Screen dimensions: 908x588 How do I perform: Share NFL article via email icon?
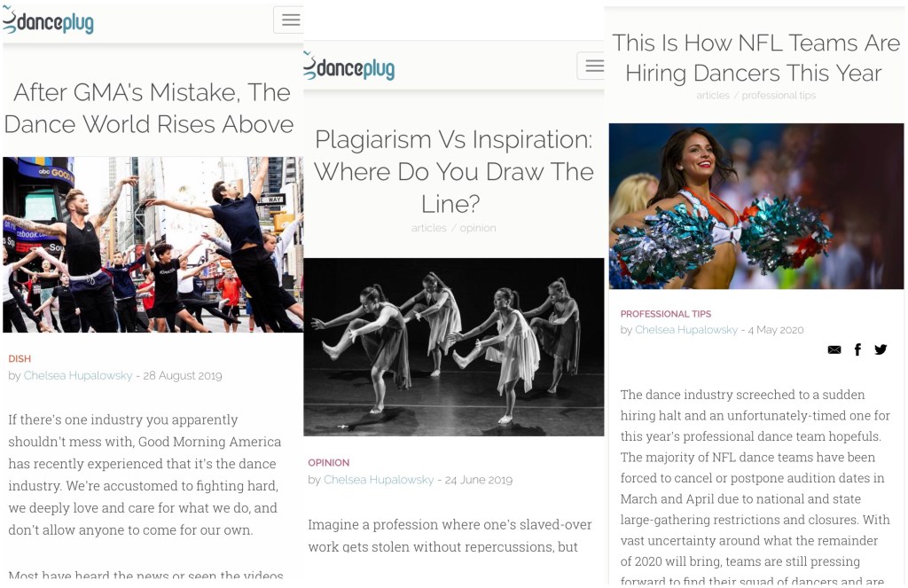pos(834,349)
